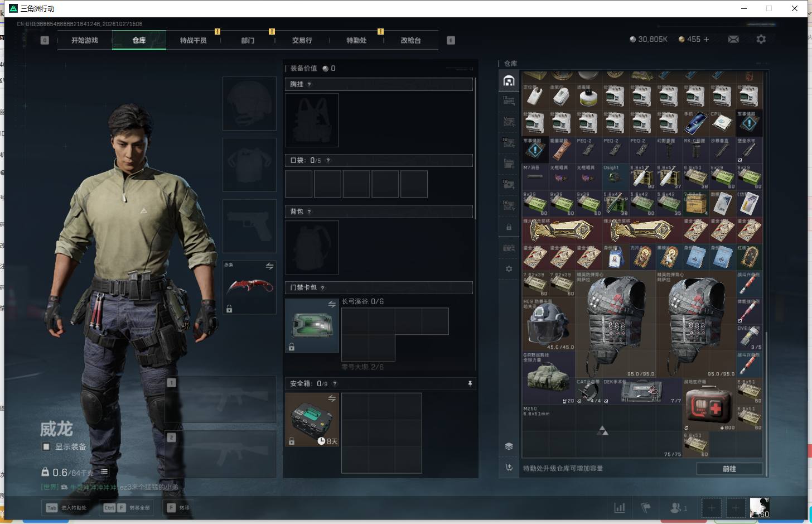The image size is (812, 524).
Task: Open the 部门 tab
Action: coord(248,40)
